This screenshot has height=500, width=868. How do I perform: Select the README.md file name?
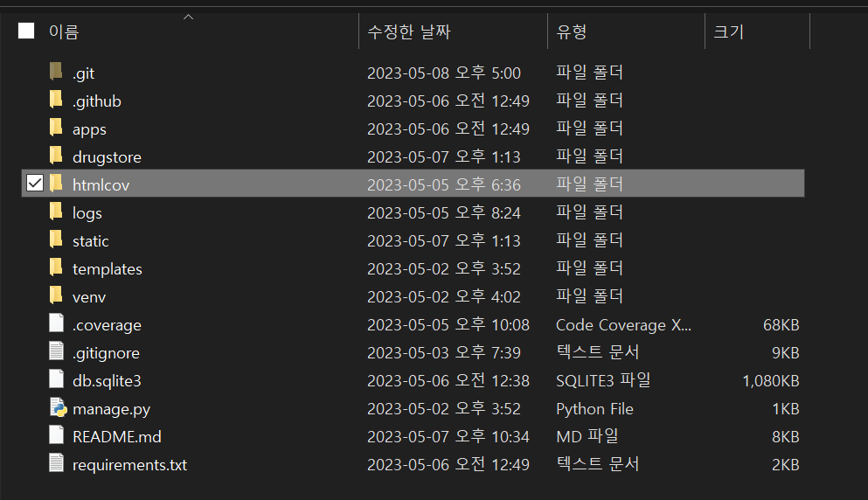(x=117, y=437)
